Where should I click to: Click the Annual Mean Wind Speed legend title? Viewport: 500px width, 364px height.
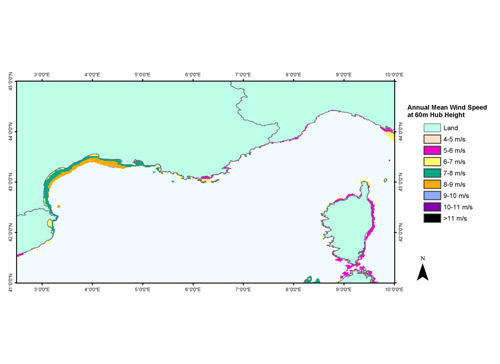447,111
